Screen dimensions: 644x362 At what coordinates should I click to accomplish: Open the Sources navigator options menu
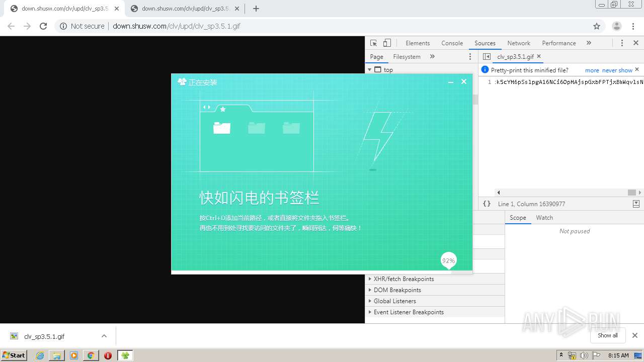click(x=470, y=57)
